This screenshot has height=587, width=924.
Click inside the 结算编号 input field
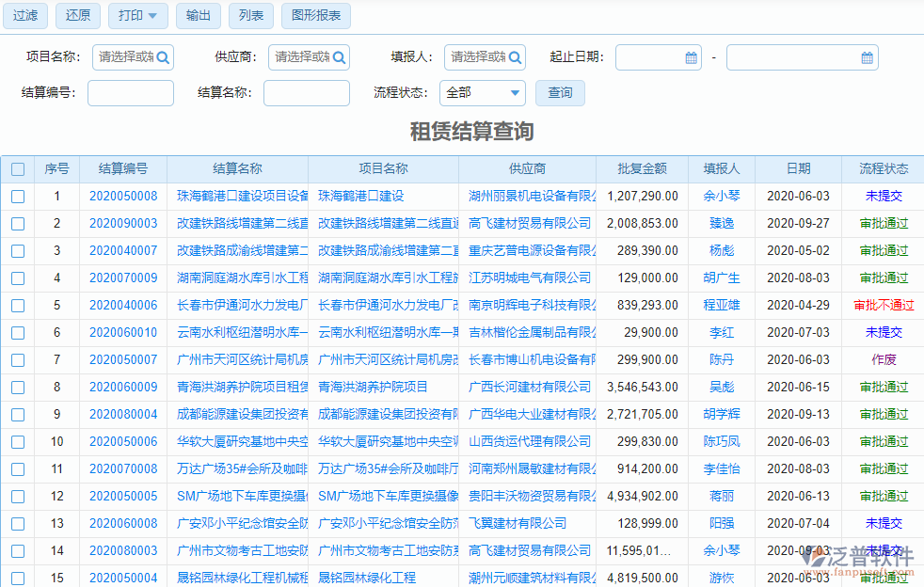[130, 93]
